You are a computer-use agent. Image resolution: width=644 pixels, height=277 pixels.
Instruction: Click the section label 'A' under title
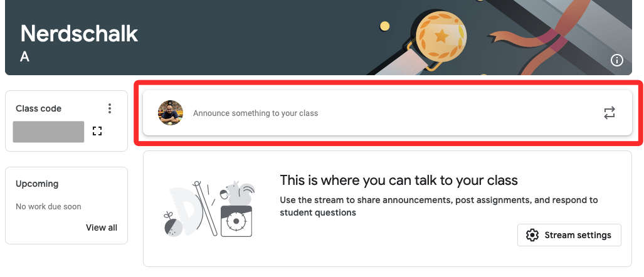coord(25,57)
